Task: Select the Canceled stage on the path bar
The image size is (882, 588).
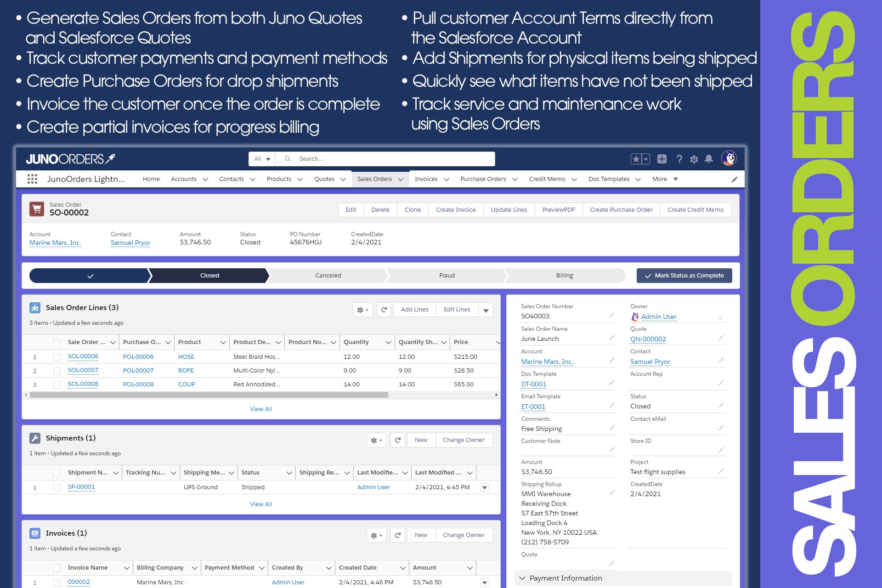Action: tap(328, 275)
